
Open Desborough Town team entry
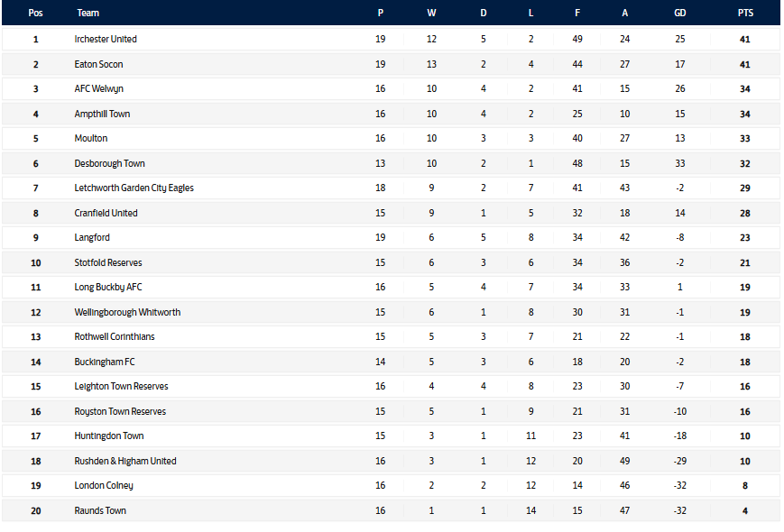click(109, 164)
